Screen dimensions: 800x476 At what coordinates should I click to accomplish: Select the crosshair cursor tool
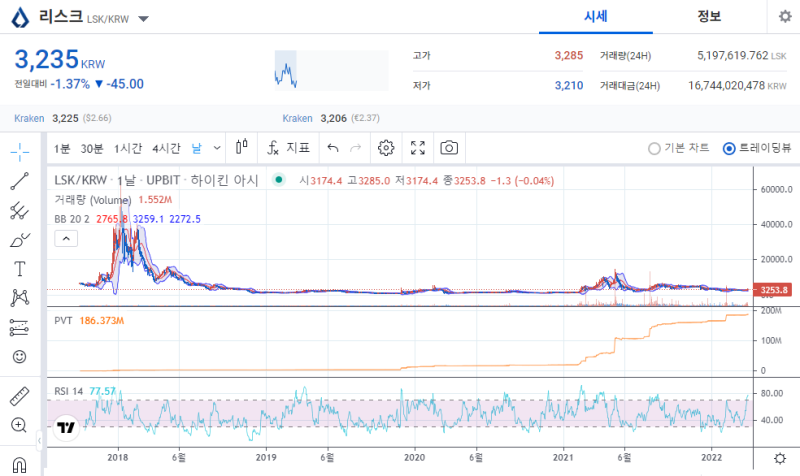point(19,152)
